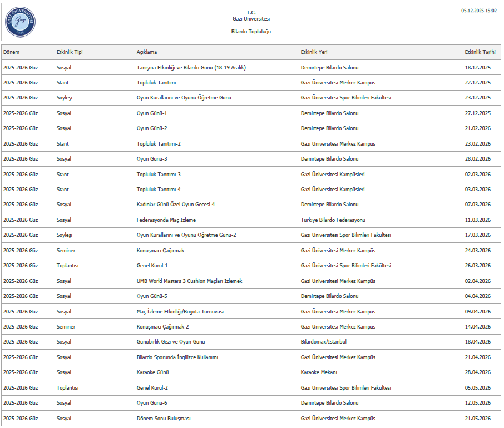Select the Federasyonda Maç İzleme entry
The width and height of the screenshot is (504, 428).
coord(166,220)
